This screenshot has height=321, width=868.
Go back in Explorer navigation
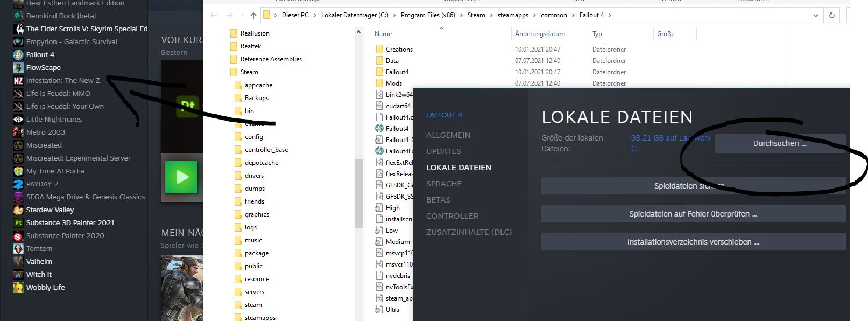214,15
